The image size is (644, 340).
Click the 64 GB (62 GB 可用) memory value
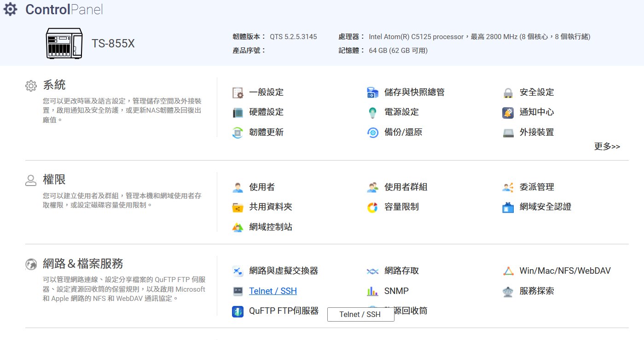pos(398,51)
